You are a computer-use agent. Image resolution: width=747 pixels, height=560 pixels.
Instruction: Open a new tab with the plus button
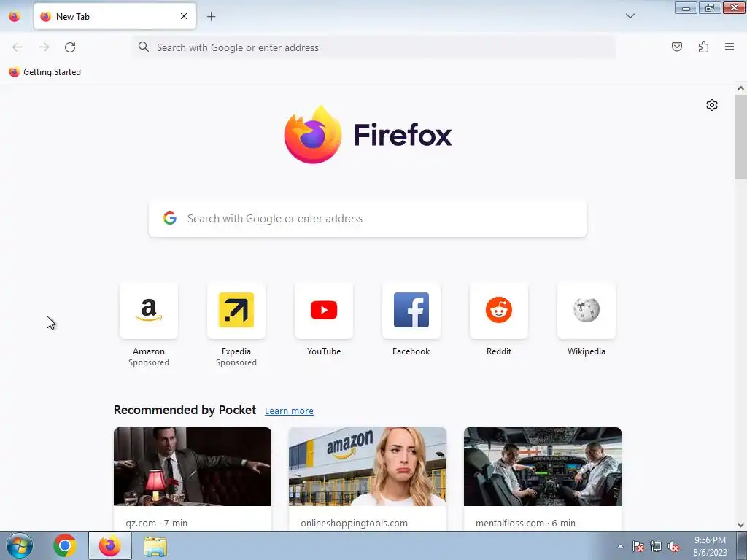pyautogui.click(x=211, y=17)
